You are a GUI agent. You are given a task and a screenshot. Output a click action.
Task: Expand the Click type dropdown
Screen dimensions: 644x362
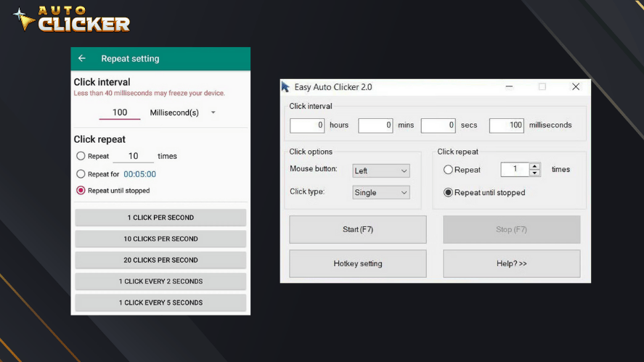pyautogui.click(x=381, y=192)
